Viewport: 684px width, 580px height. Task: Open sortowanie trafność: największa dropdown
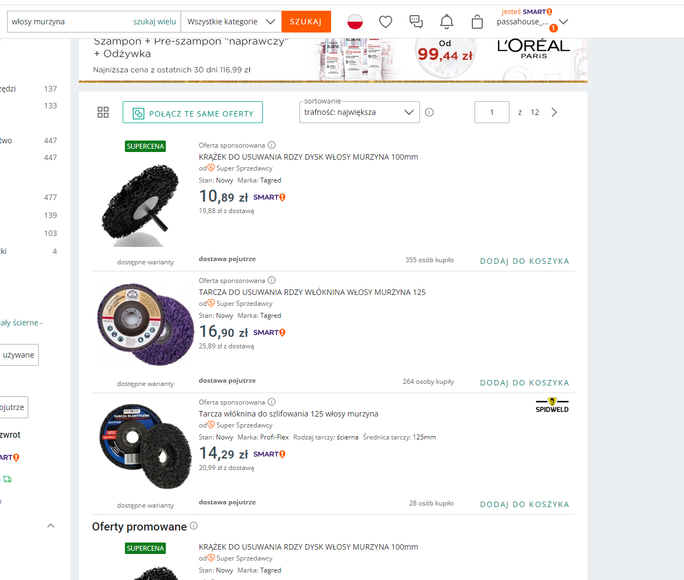359,112
